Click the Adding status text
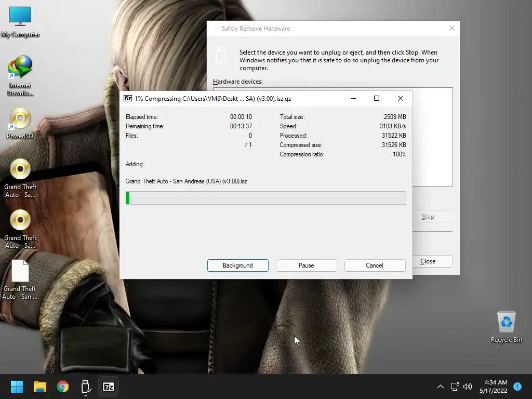The width and height of the screenshot is (532, 399). coord(134,164)
